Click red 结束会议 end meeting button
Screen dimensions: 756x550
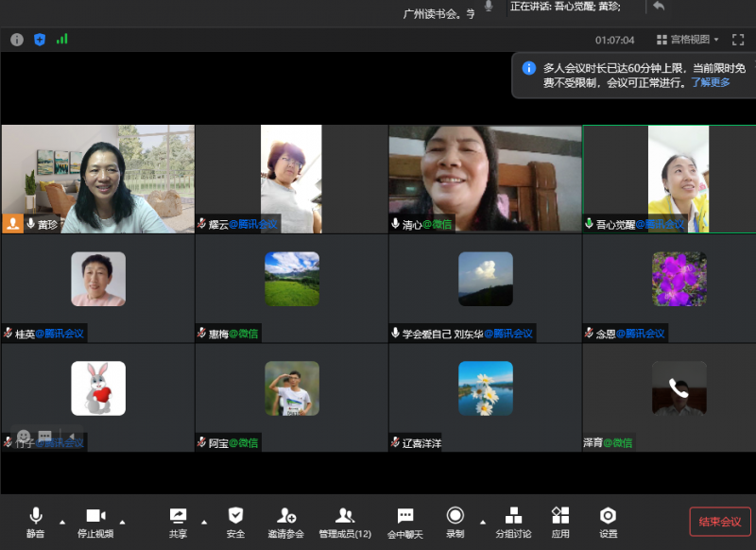pyautogui.click(x=719, y=522)
